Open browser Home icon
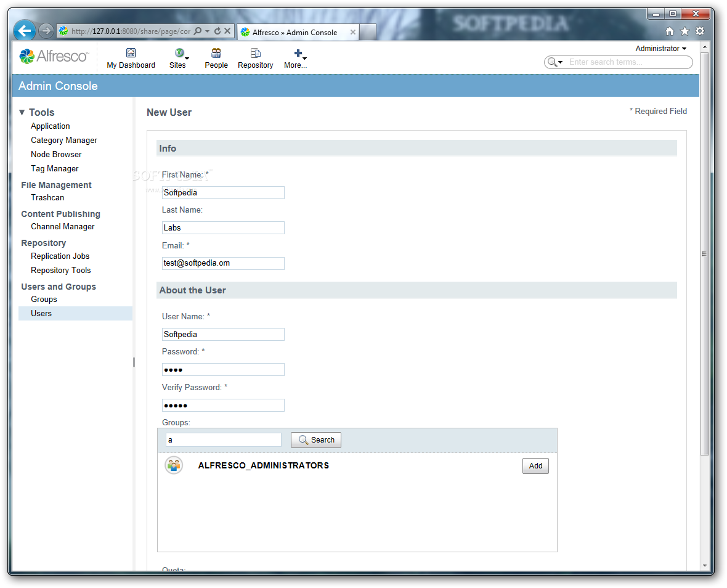The height and width of the screenshot is (588, 727). (x=670, y=31)
